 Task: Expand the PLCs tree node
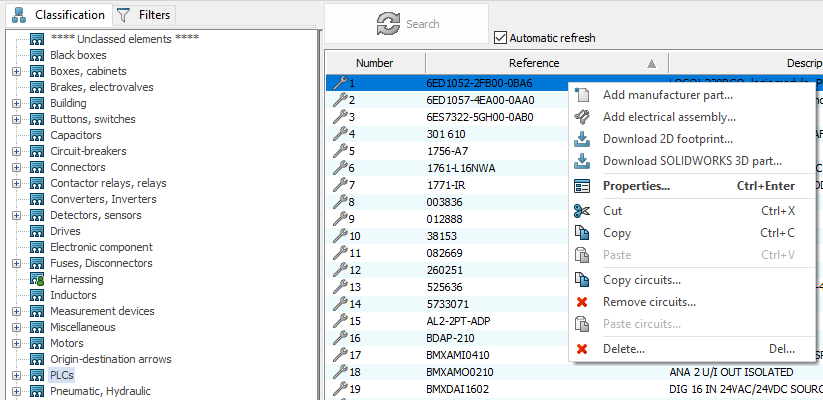(x=16, y=375)
